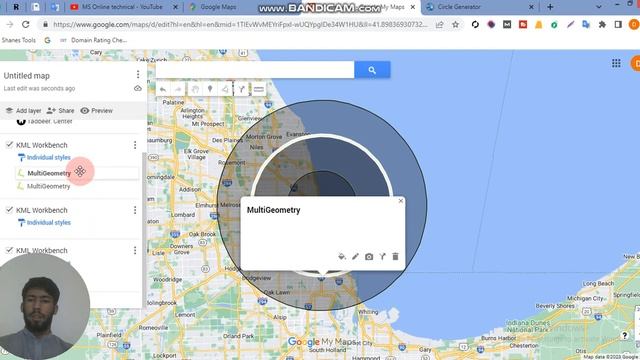Screen dimensions: 640x360
Task: Click the Undo arrow in the map toolbar
Action: (x=163, y=89)
